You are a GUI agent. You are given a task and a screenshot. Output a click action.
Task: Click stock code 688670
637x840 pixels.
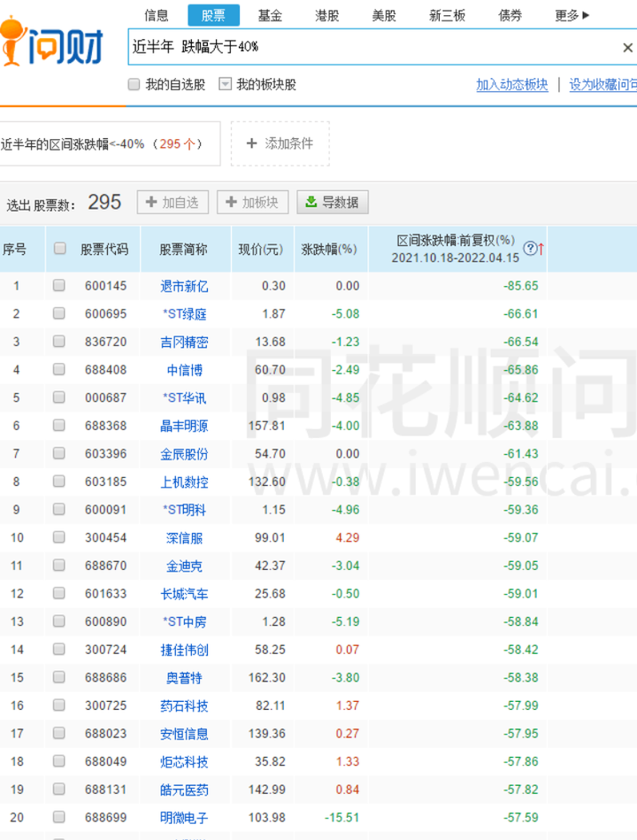105,566
